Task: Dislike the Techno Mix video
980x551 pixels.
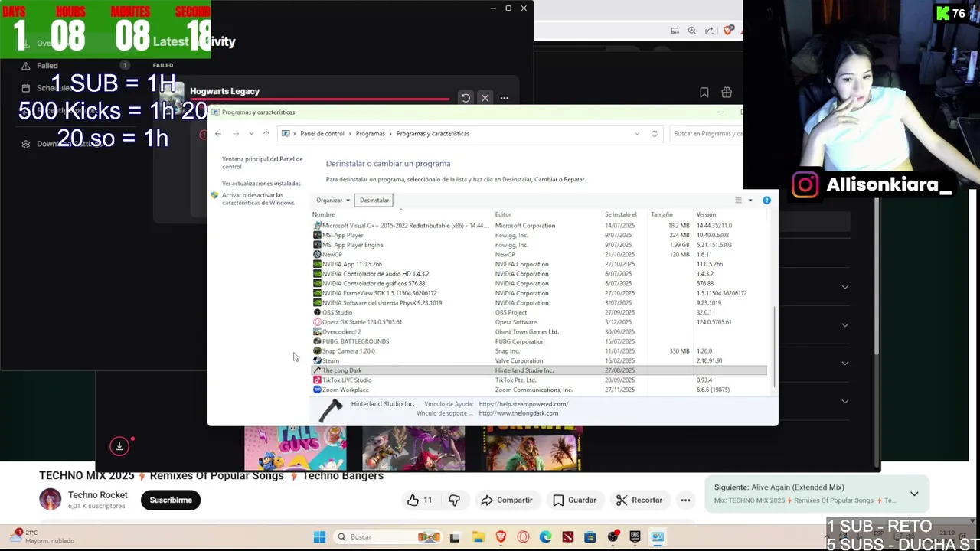Action: click(x=454, y=500)
